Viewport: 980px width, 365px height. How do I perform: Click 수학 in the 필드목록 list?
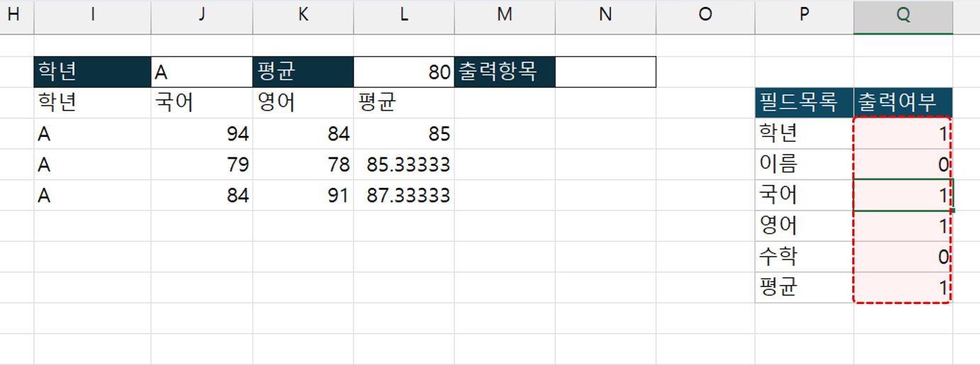coord(804,257)
